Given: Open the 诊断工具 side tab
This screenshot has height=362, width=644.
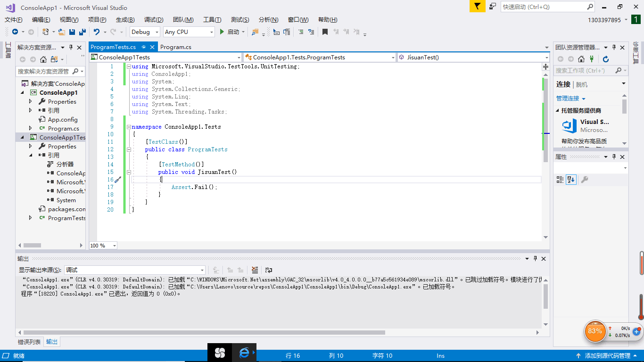Looking at the screenshot, I should 636,53.
